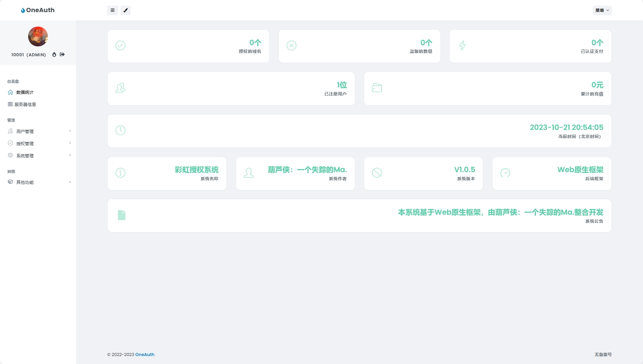Click the ban icon on 系统版本 card

pyautogui.click(x=377, y=173)
